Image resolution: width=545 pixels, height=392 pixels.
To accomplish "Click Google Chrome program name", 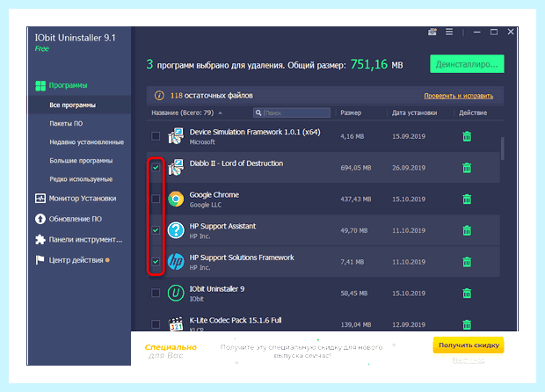I will [214, 194].
